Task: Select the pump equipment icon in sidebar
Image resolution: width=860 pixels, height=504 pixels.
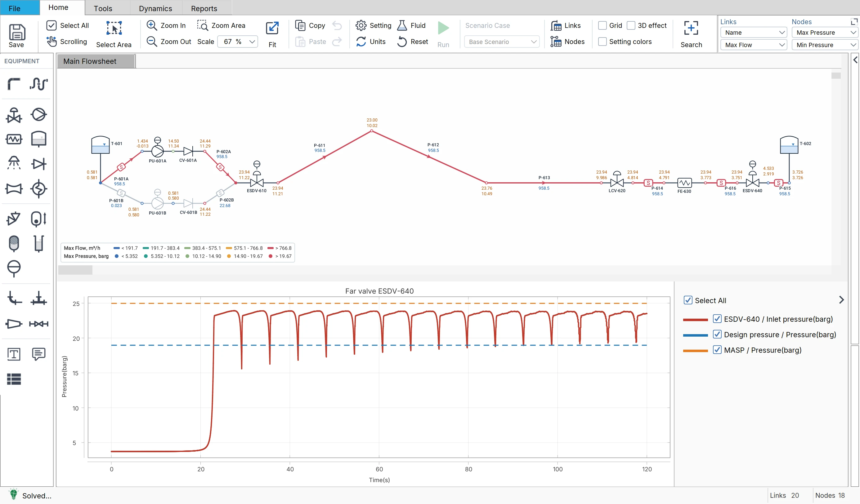Action: [38, 114]
